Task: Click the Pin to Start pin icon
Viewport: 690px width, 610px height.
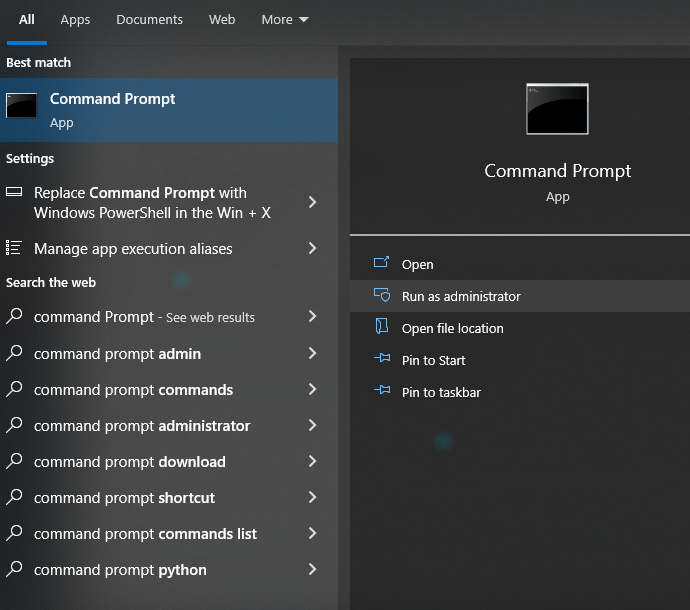Action: 382,358
